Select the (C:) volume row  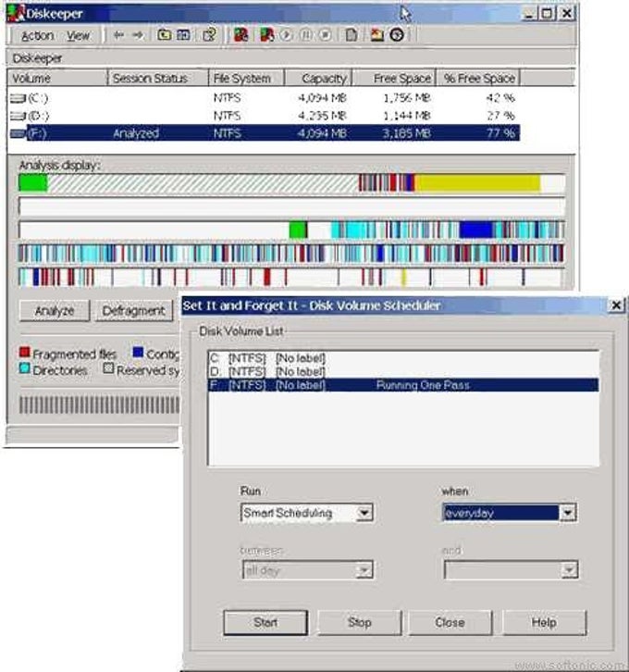tap(264, 98)
